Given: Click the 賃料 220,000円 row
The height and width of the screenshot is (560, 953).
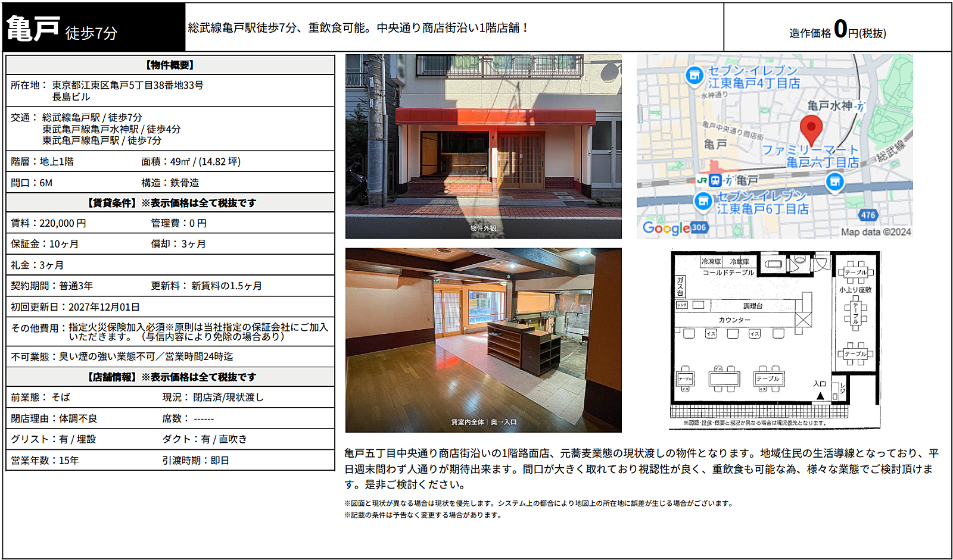Looking at the screenshot, I should point(170,223).
